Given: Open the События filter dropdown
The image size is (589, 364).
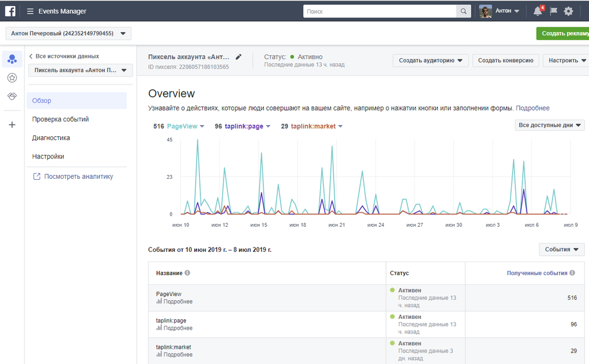Looking at the screenshot, I should (x=562, y=249).
